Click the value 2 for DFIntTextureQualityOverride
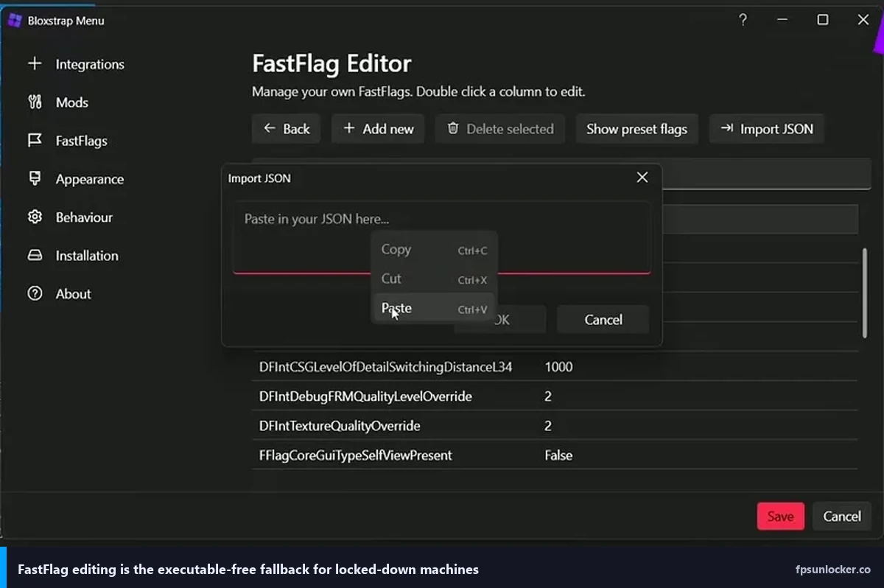This screenshot has height=588, width=884. click(548, 426)
